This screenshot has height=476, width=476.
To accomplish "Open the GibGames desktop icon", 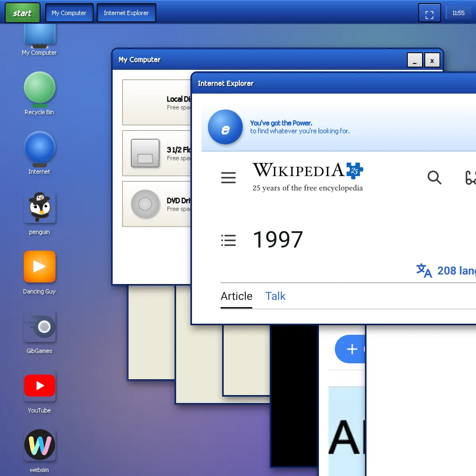I will click(x=39, y=332).
